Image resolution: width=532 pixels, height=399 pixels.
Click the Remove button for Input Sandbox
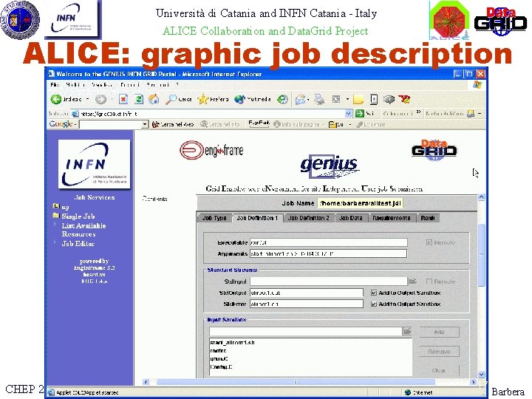439,352
